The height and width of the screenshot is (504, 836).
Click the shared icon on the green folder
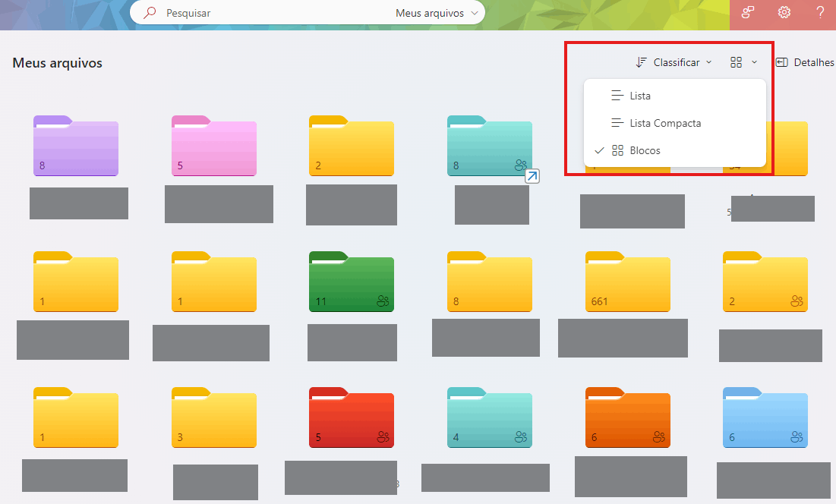coord(383,301)
